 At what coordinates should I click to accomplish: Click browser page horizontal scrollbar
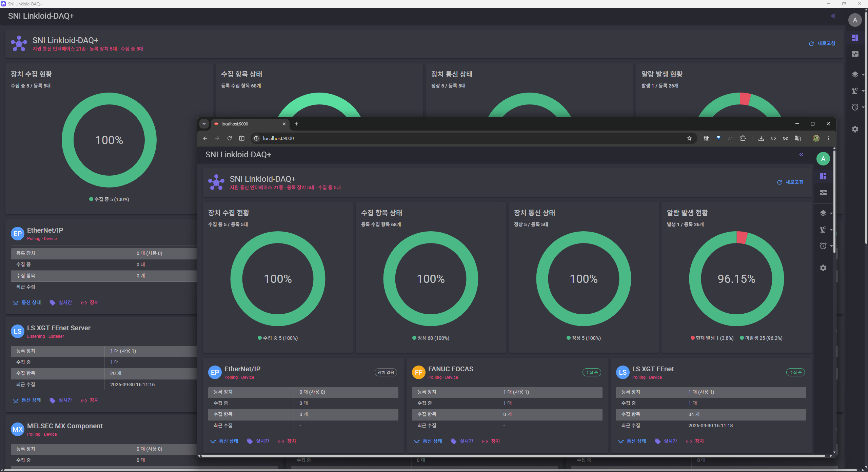coord(513,456)
